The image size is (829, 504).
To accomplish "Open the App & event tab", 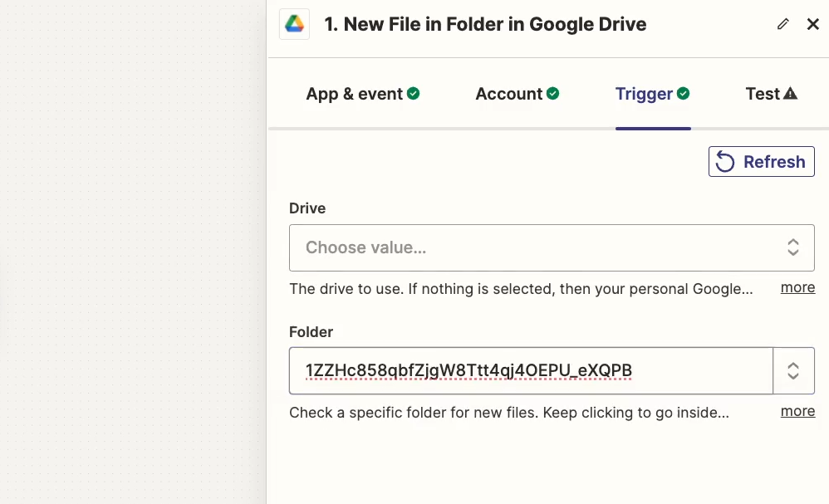I will 363,94.
